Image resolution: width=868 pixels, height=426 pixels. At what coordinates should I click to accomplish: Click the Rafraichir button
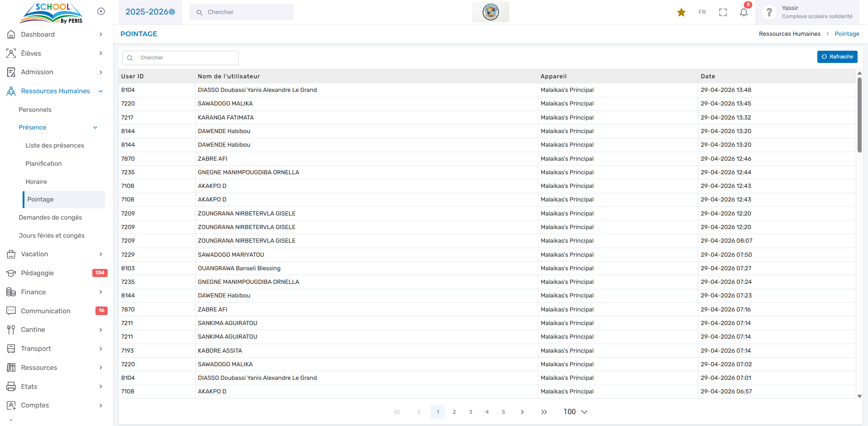coord(837,57)
